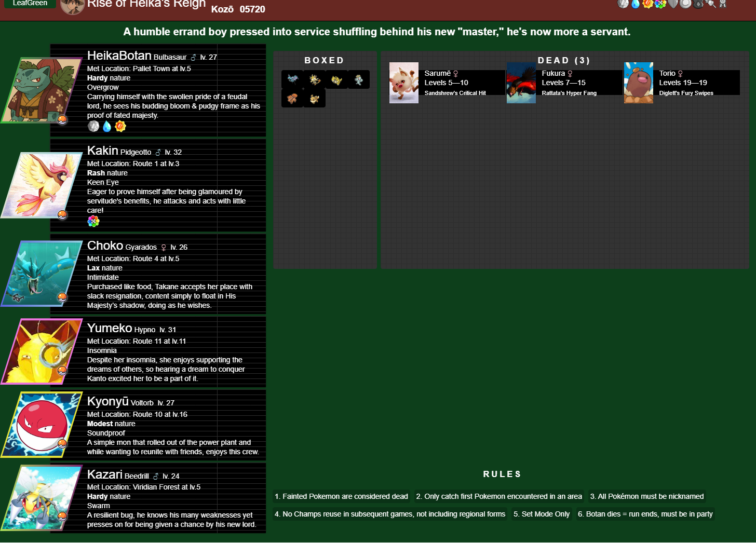Click rule 6 about Botan dying
756x543 pixels.
645,514
